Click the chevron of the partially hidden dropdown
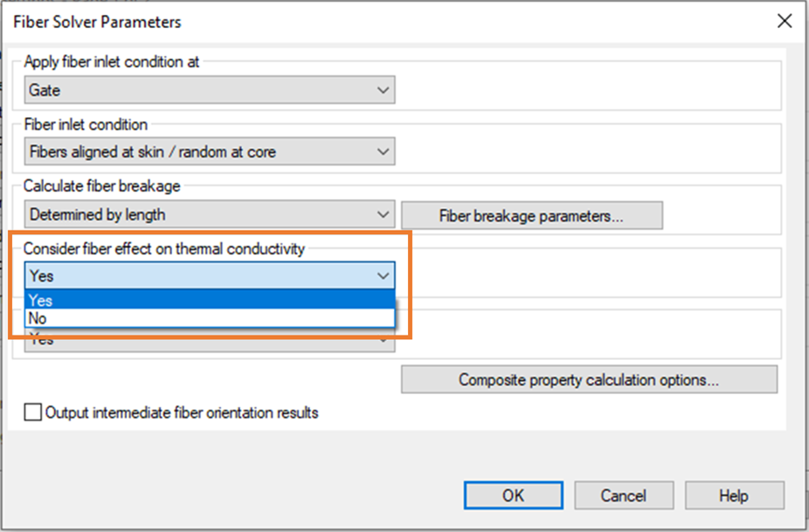Screen dimensions: 809x532 tap(383, 341)
